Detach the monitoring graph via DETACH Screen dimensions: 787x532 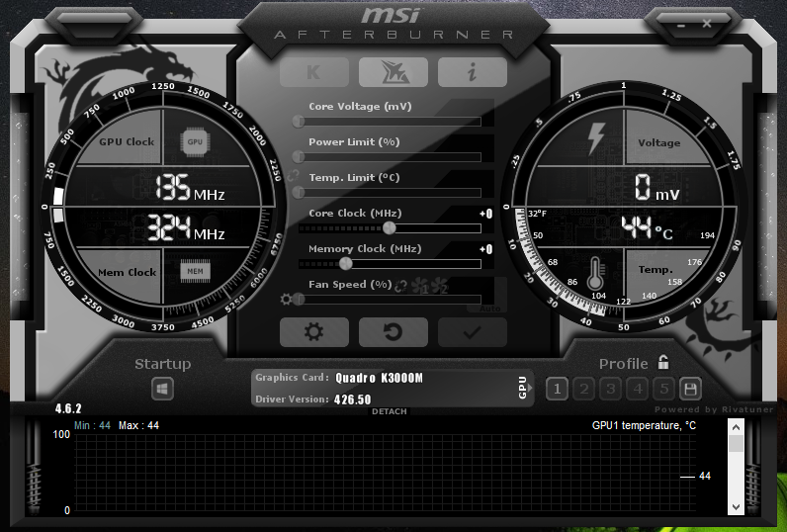pos(389,411)
